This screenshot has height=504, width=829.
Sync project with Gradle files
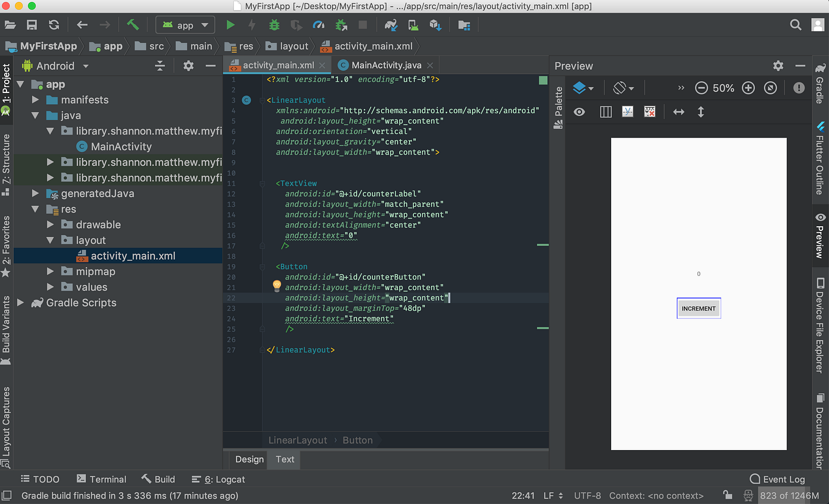click(x=391, y=25)
